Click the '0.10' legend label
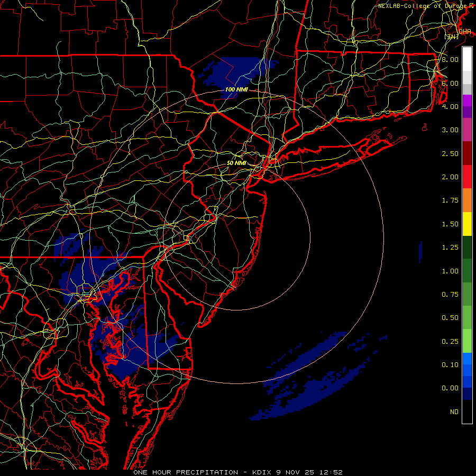 450,364
